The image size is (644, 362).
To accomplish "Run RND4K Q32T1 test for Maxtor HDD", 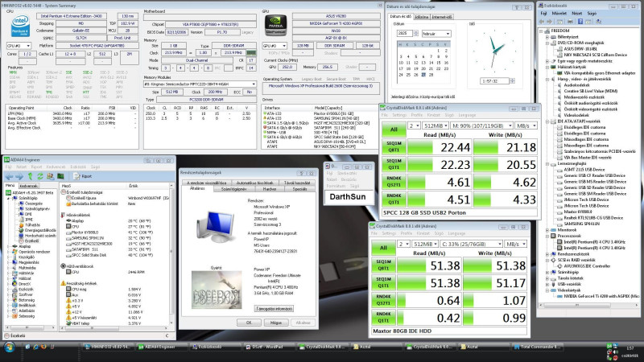I will (x=383, y=300).
